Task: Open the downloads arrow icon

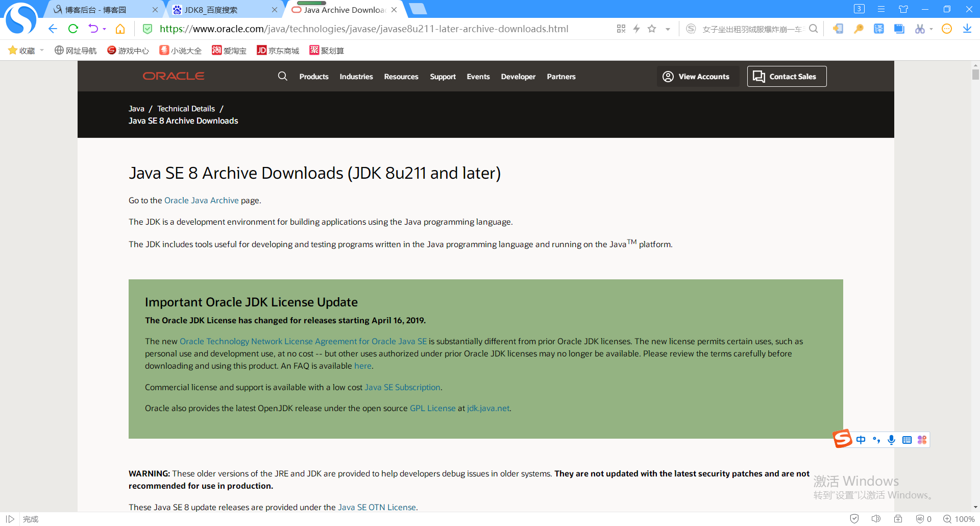Action: click(x=967, y=29)
